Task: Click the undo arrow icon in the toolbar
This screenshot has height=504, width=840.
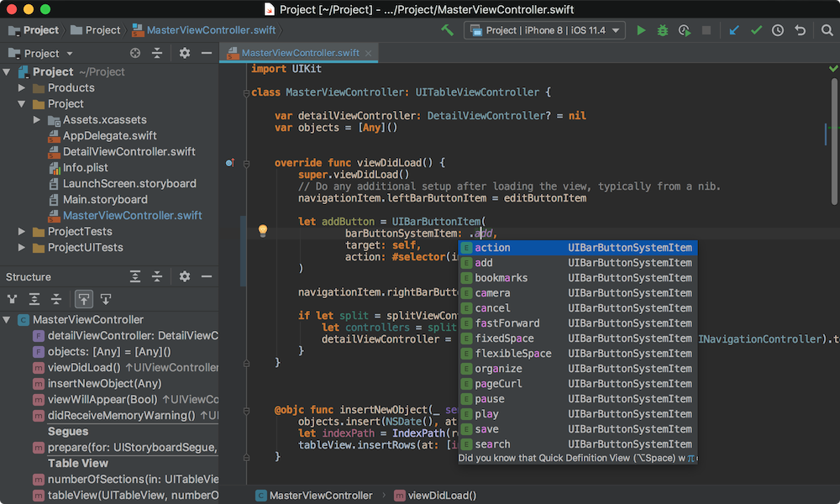Action: point(799,30)
